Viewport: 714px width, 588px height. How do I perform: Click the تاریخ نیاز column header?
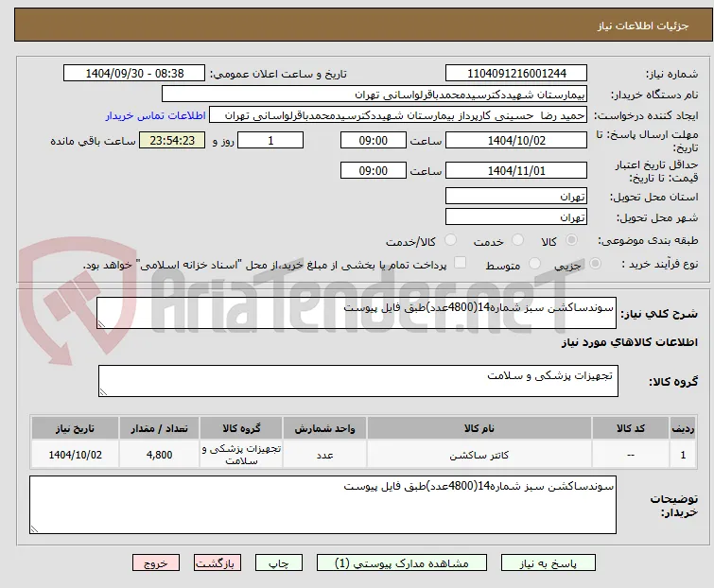(x=75, y=428)
